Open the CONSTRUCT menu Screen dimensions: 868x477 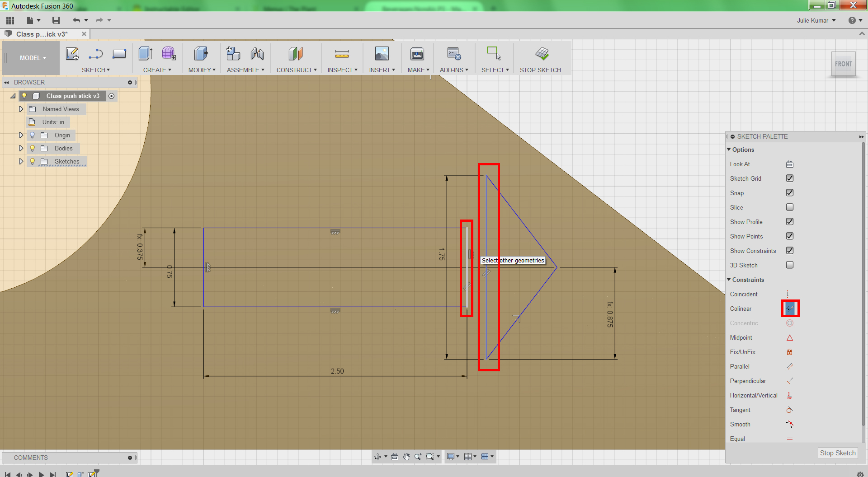[297, 70]
